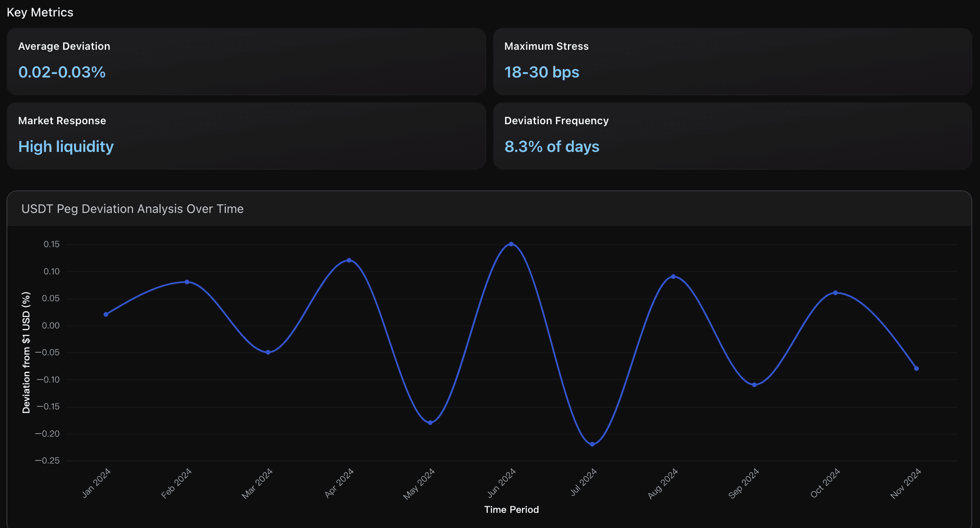
Task: Select the Deviation Frequency label
Action: pos(556,121)
